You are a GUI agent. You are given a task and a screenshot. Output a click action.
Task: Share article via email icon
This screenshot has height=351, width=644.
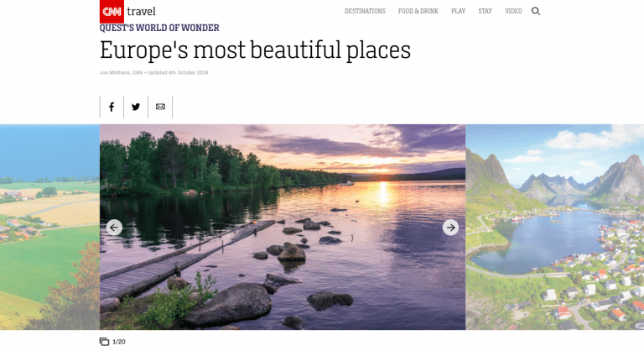pyautogui.click(x=160, y=107)
